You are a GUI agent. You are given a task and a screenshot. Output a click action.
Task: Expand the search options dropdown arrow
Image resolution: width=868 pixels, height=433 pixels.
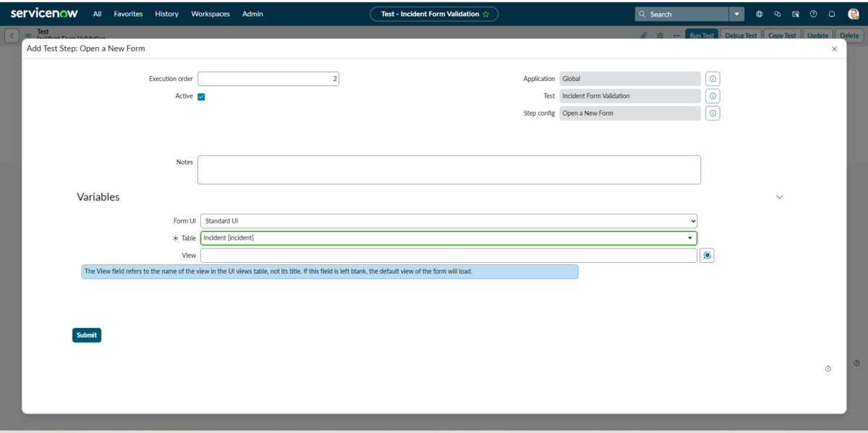[x=736, y=14]
